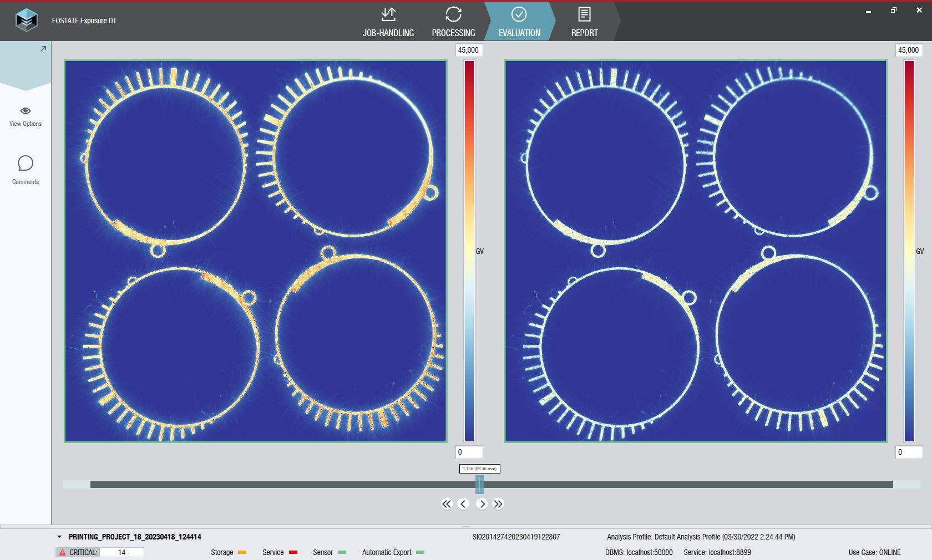The image size is (932, 560).
Task: Jump to last layer with double-right arrow
Action: pyautogui.click(x=498, y=504)
